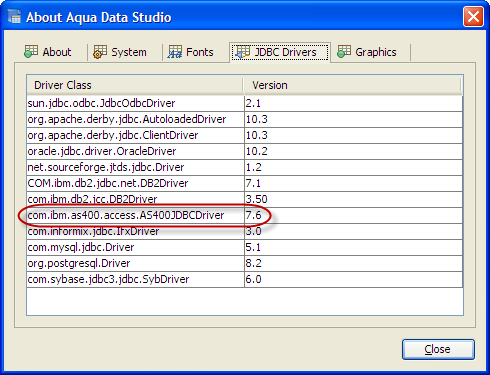Select the oracle.jdbc.driver.OracleDriver row
490x375 pixels.
[x=245, y=151]
